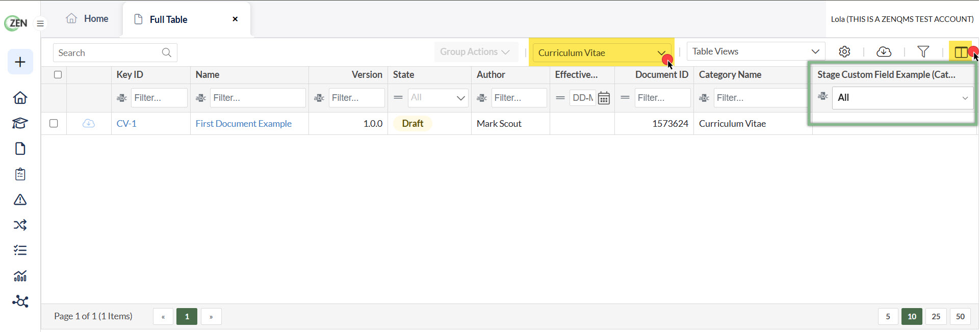This screenshot has height=332, width=980.
Task: Open the training graduation cap icon
Action: 20,123
